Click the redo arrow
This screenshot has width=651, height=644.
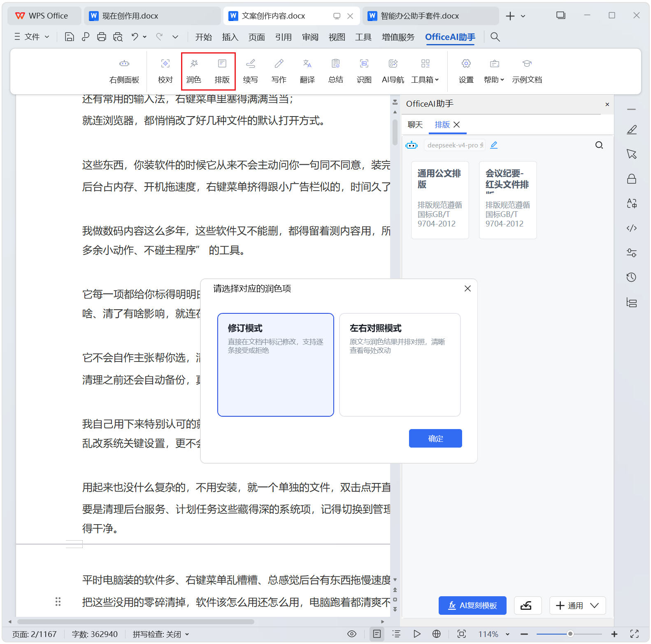160,37
